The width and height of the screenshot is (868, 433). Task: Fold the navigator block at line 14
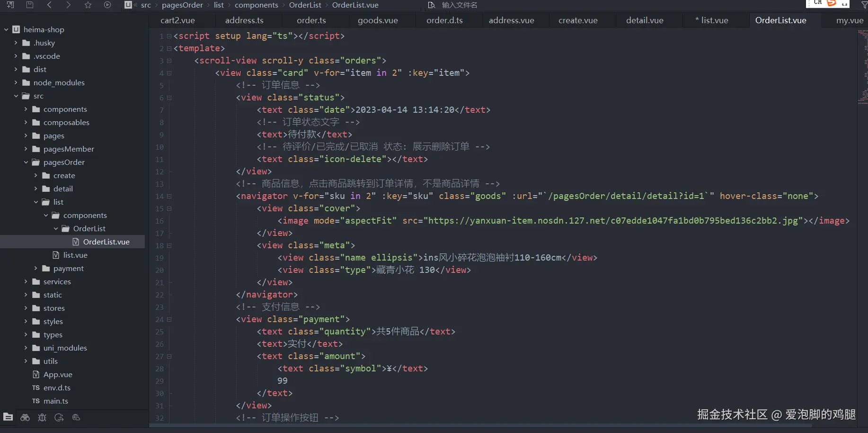click(169, 196)
